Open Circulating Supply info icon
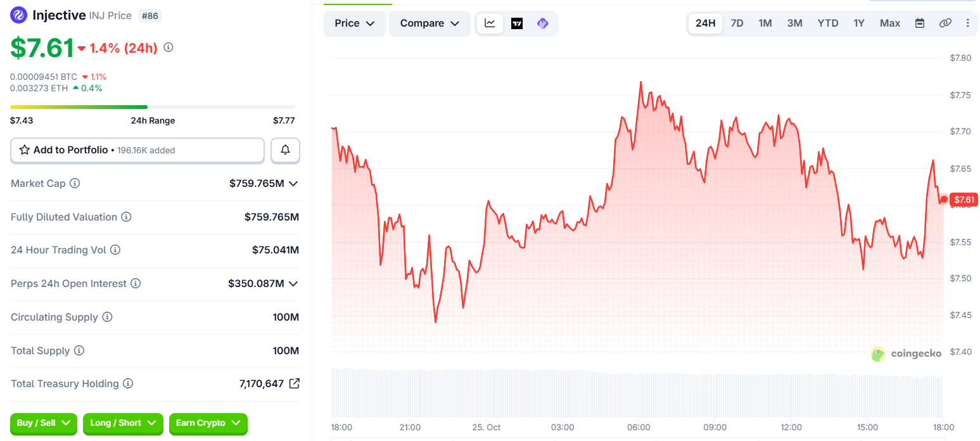The image size is (980, 441). [x=107, y=317]
